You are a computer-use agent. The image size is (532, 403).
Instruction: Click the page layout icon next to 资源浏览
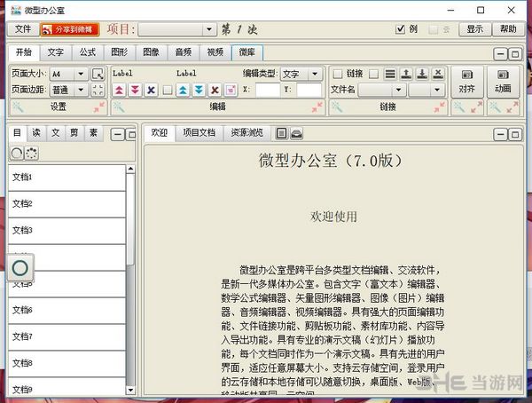point(281,133)
